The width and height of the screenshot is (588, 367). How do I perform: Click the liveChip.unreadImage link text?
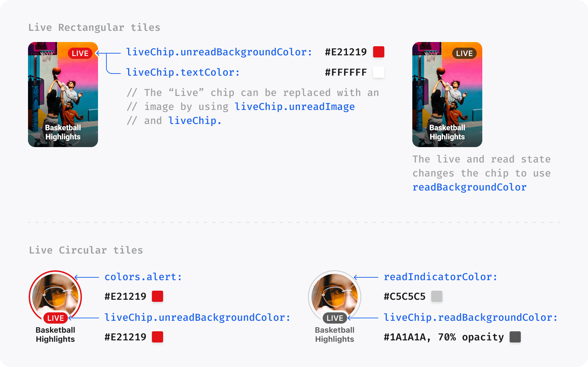click(294, 107)
